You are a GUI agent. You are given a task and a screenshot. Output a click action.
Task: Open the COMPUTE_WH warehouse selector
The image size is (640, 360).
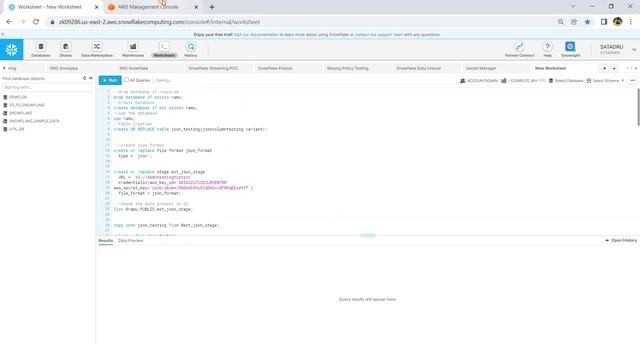(523, 81)
